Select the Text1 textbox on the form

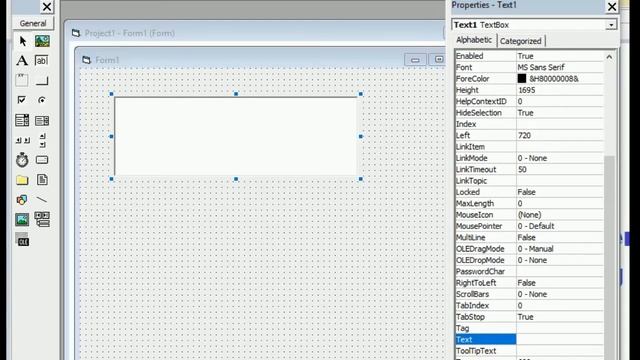click(x=236, y=136)
